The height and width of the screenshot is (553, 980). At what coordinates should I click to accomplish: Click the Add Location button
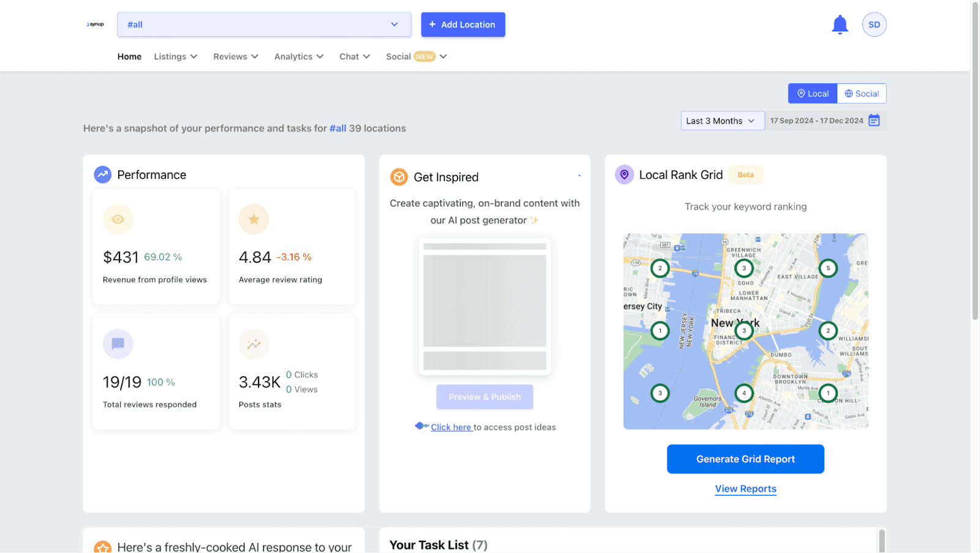463,24
